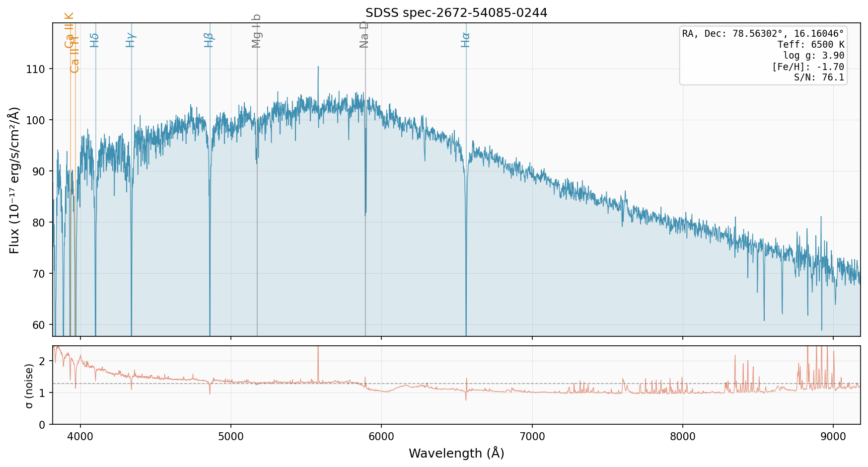Click the log g: 3.90 entry
This screenshot has height=467, width=868.
pos(813,56)
